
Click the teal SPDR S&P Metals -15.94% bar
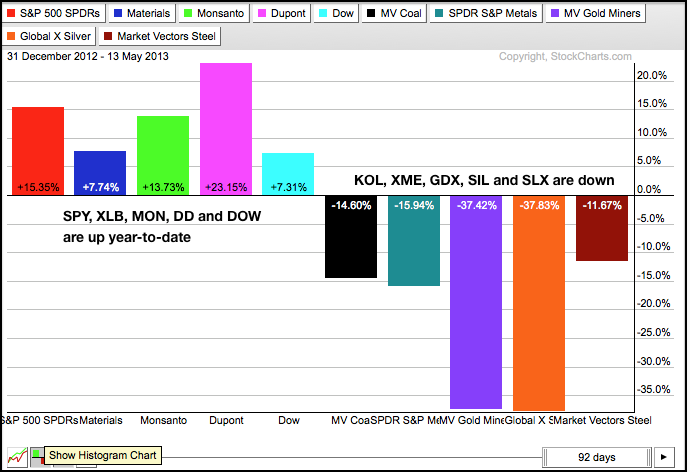click(x=414, y=241)
